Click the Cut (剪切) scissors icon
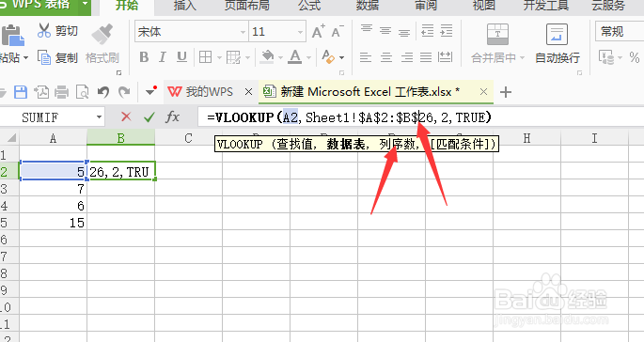Screen dimensions: 644x342 coord(44,31)
